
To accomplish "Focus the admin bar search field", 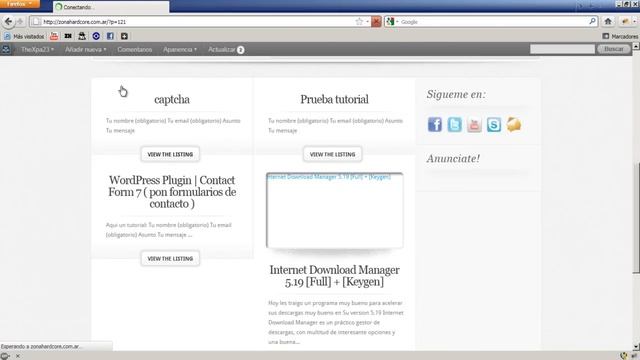I will click(x=562, y=49).
